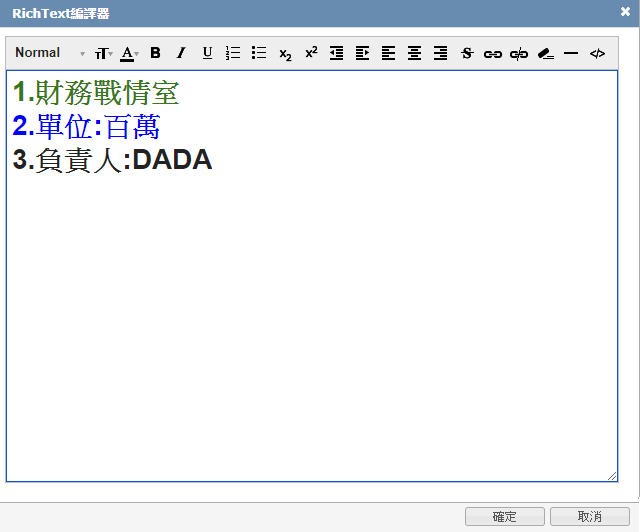Close the RichText編譯器 dialog
Viewport: 640px width, 532px height.
click(625, 12)
